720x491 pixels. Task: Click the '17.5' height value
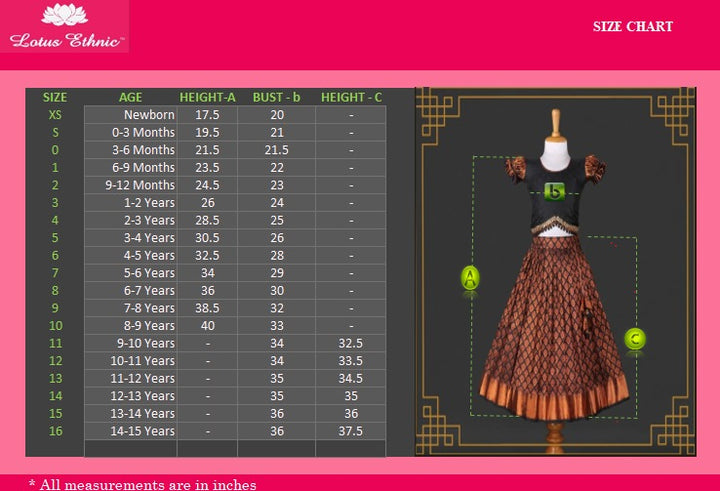[x=207, y=115]
